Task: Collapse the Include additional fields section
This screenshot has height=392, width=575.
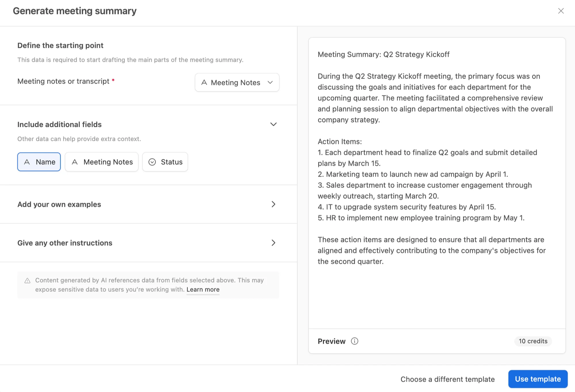Action: click(273, 124)
